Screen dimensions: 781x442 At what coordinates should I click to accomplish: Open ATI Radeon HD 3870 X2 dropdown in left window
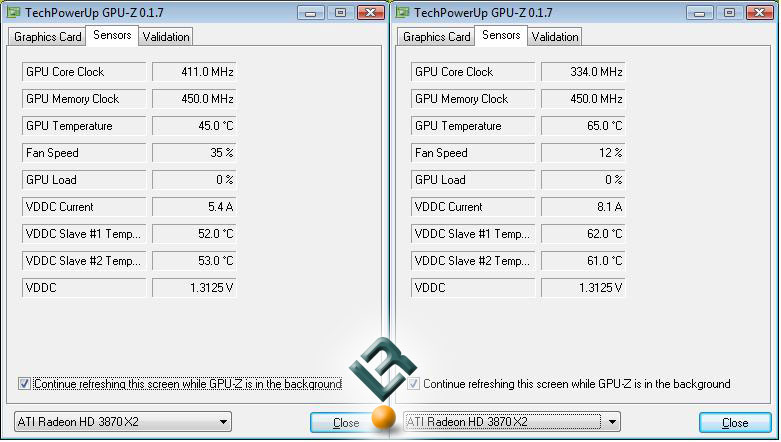point(123,422)
